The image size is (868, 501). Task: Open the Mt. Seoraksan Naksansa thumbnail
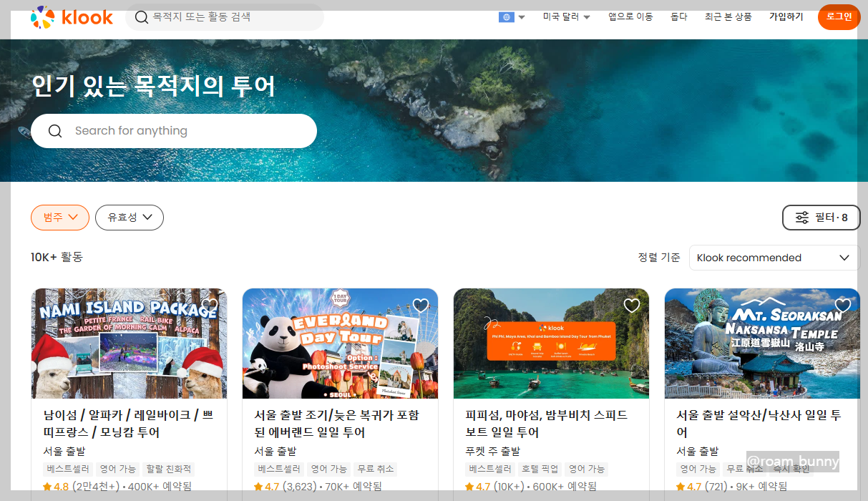(x=762, y=344)
